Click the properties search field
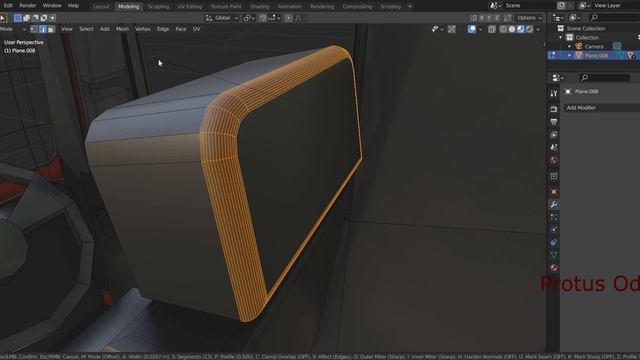640x360 pixels. coord(604,78)
